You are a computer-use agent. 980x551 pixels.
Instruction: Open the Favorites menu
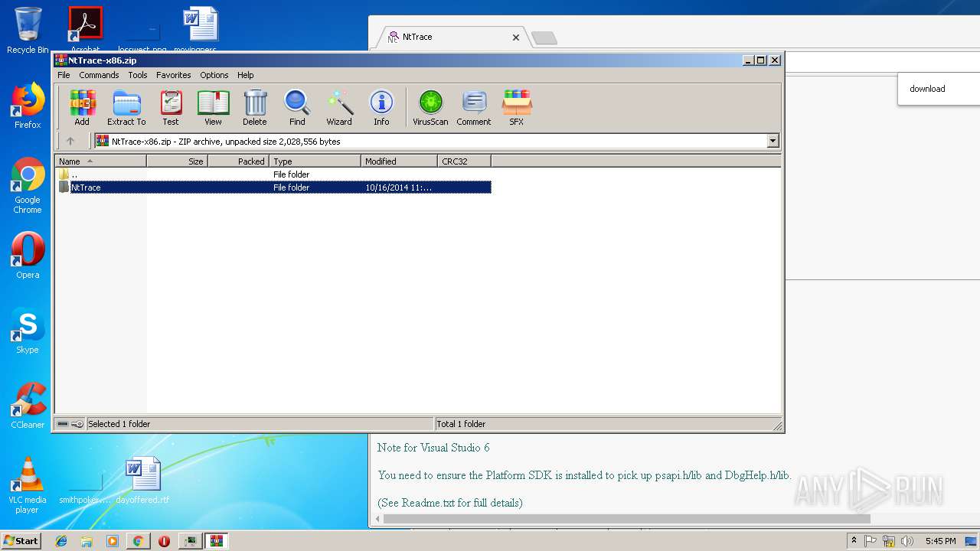tap(174, 75)
